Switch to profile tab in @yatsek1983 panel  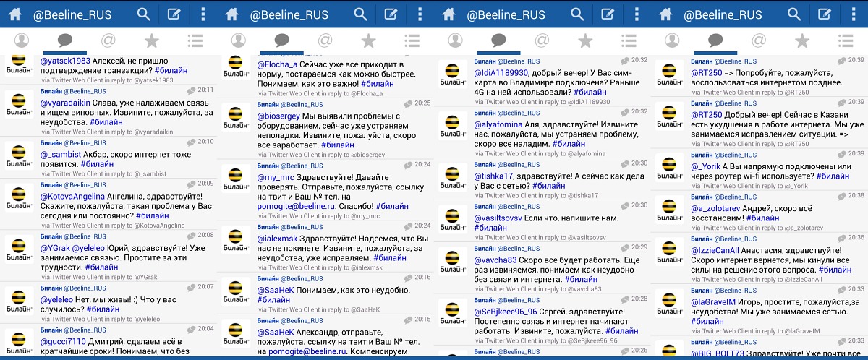pyautogui.click(x=22, y=40)
